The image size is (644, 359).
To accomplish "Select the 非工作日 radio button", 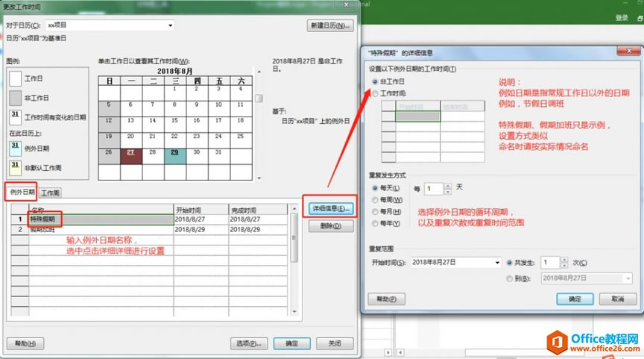I will click(375, 81).
